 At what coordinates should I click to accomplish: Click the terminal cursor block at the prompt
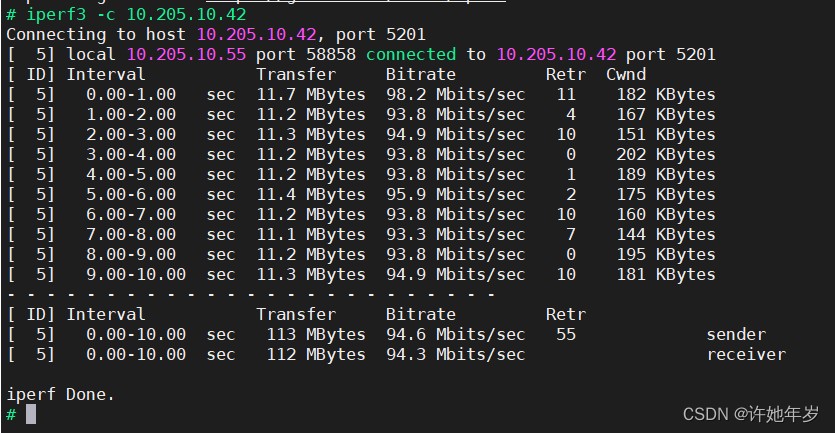(x=31, y=414)
